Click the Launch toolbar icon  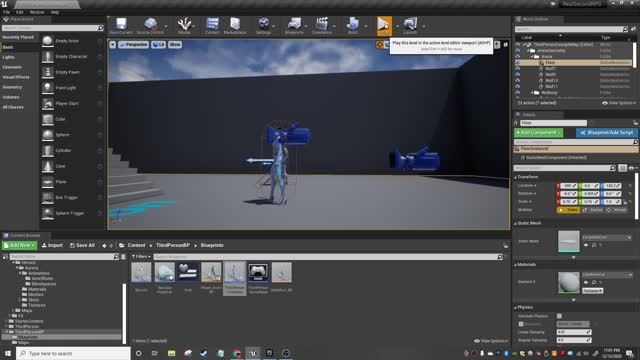click(x=410, y=26)
